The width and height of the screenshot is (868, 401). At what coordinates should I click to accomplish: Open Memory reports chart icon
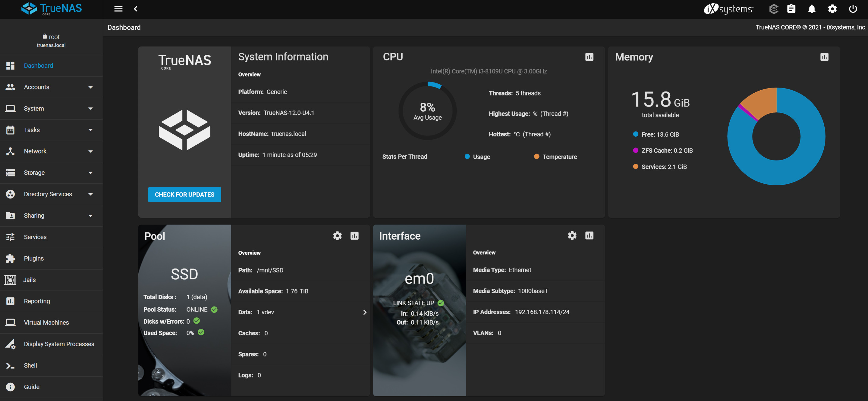824,57
